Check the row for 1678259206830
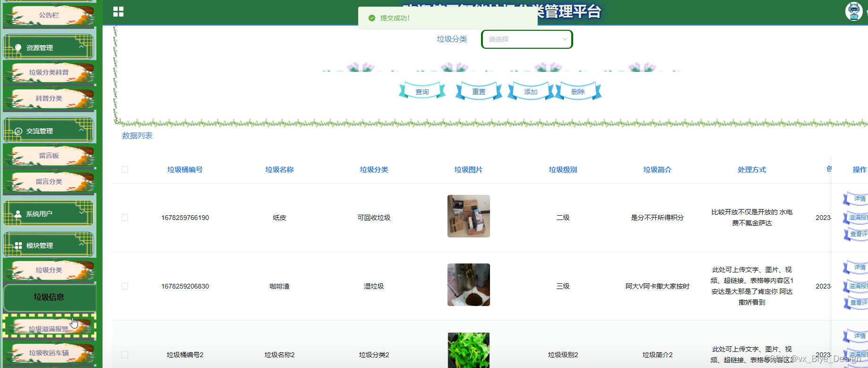Screen dimensions: 868x368 click(x=125, y=286)
